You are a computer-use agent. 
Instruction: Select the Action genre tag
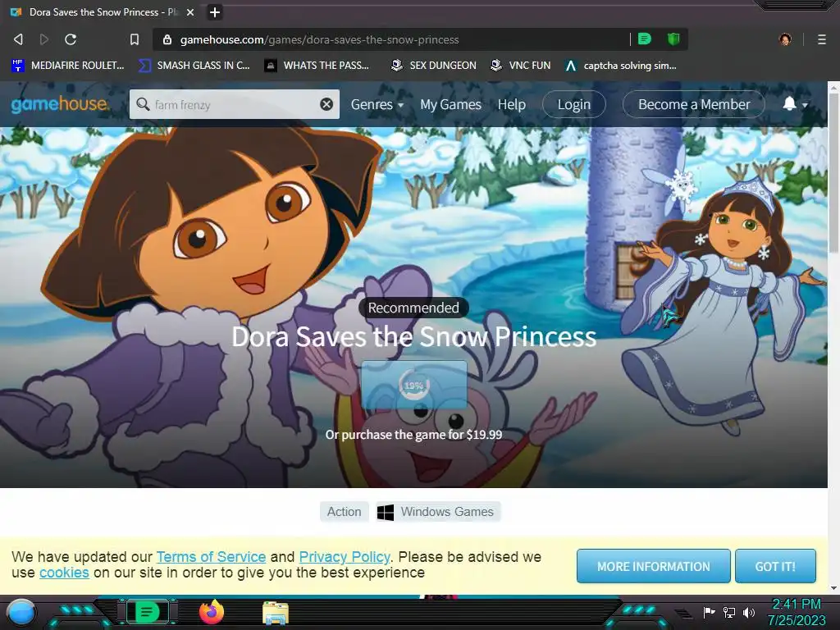click(344, 512)
